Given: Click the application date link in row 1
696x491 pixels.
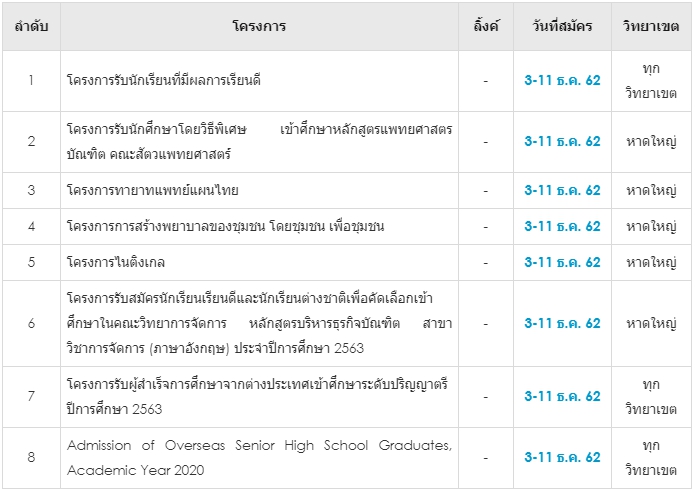Looking at the screenshot, I should click(x=562, y=81).
